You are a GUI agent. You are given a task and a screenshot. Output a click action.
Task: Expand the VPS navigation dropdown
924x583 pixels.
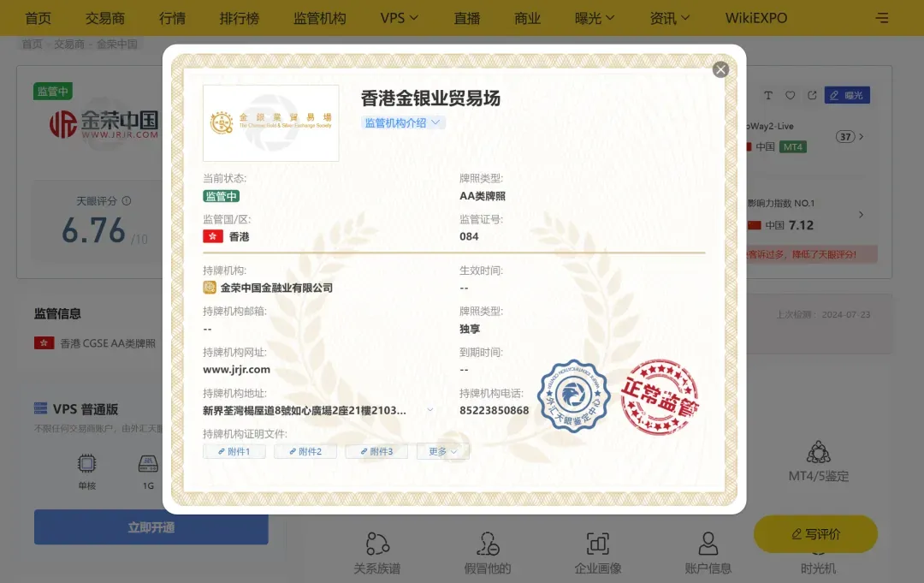pyautogui.click(x=399, y=18)
